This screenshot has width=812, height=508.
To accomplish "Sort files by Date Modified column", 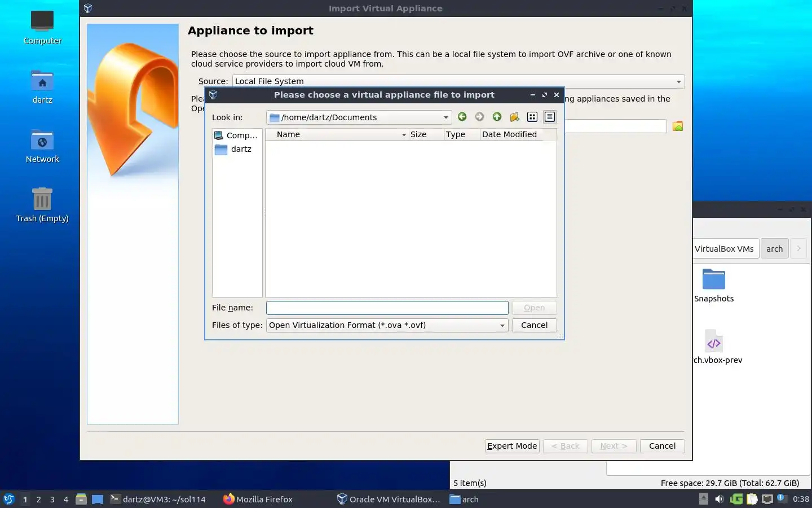I will click(511, 134).
